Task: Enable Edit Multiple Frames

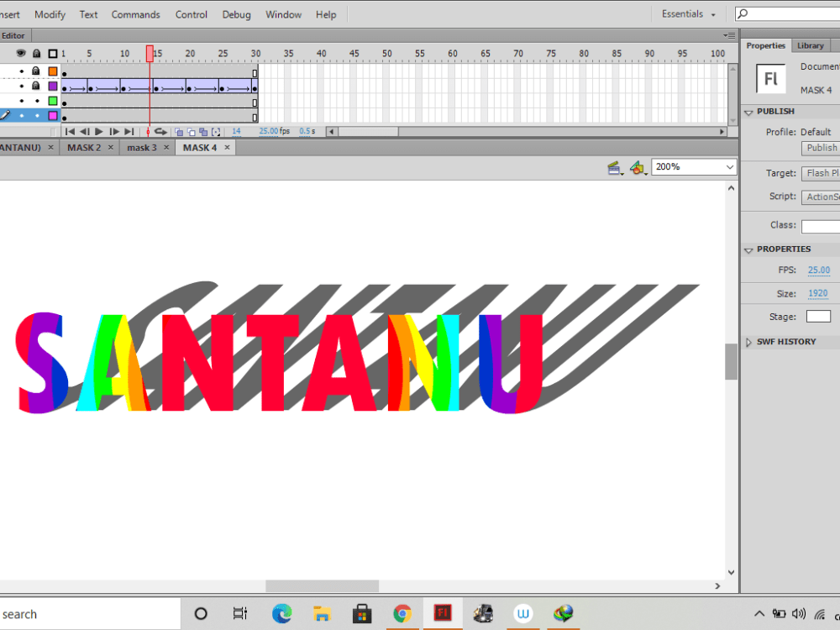Action: 203,132
